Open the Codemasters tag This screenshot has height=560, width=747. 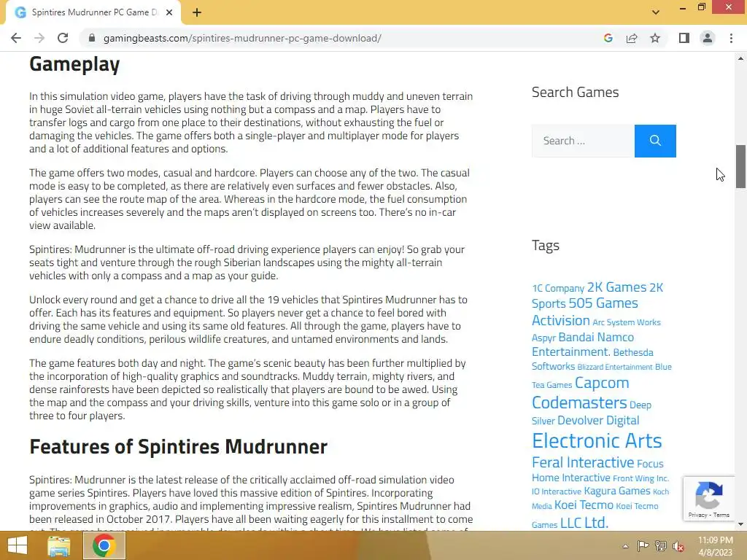579,402
